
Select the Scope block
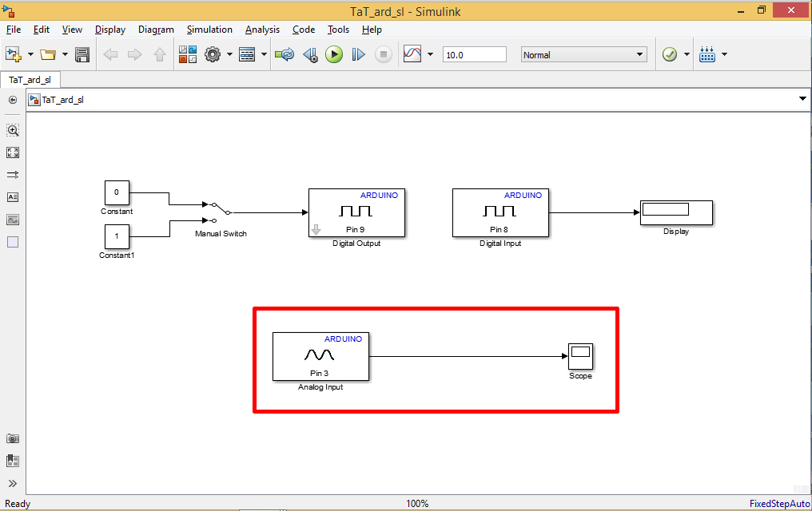(580, 356)
